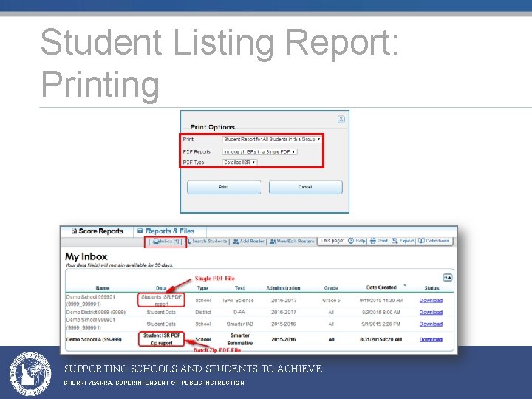532x399 pixels.
Task: Open the Inbox [1] link
Action: (x=166, y=241)
